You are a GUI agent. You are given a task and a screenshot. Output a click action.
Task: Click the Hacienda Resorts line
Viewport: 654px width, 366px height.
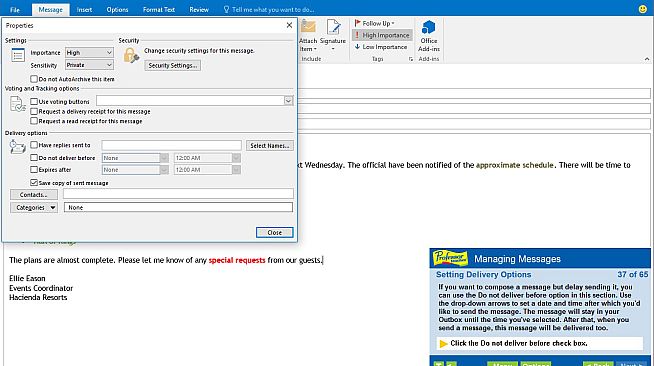pos(38,298)
